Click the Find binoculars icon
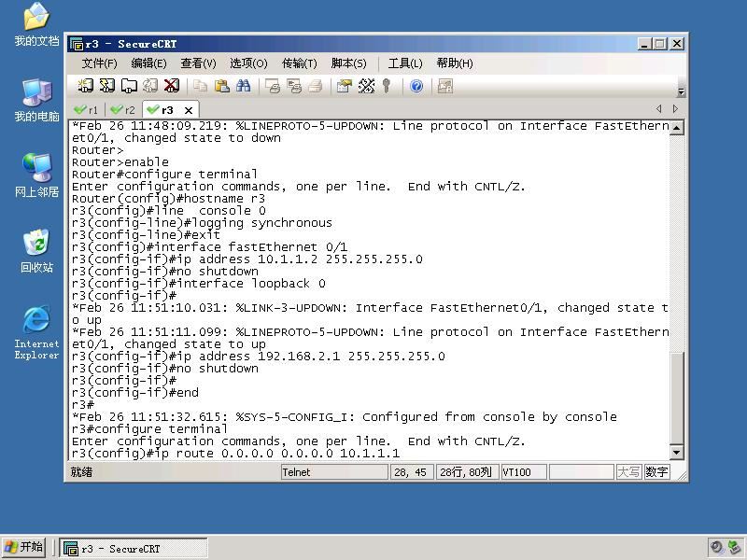747x560 pixels. tap(243, 86)
